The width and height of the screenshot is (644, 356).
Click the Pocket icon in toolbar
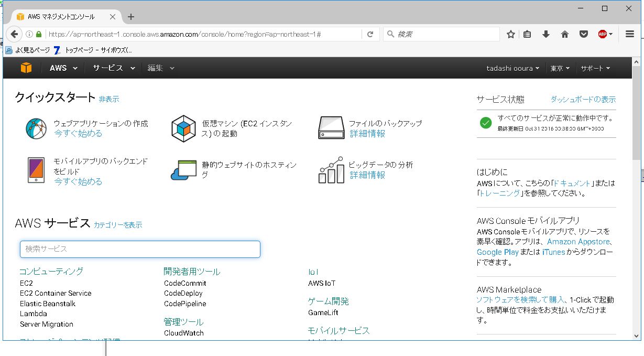[x=583, y=34]
